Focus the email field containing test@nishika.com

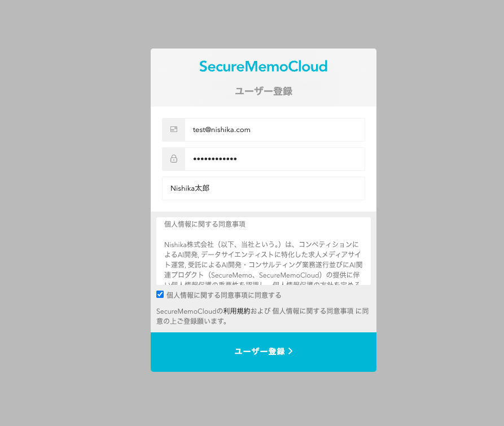275,130
